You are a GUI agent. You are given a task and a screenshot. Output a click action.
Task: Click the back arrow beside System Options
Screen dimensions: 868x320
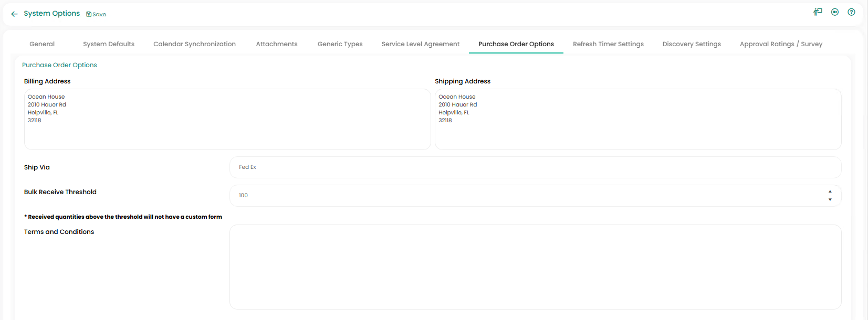pyautogui.click(x=14, y=14)
